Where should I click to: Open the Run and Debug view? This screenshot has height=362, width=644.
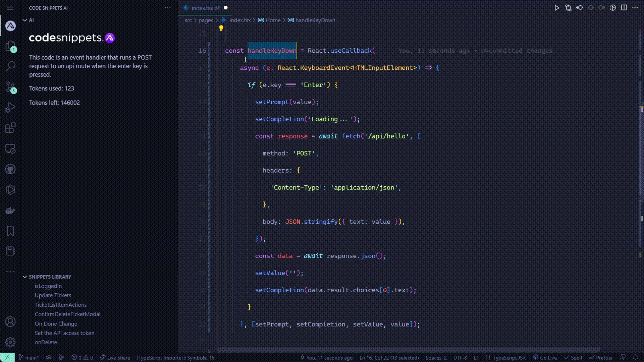coord(10,108)
